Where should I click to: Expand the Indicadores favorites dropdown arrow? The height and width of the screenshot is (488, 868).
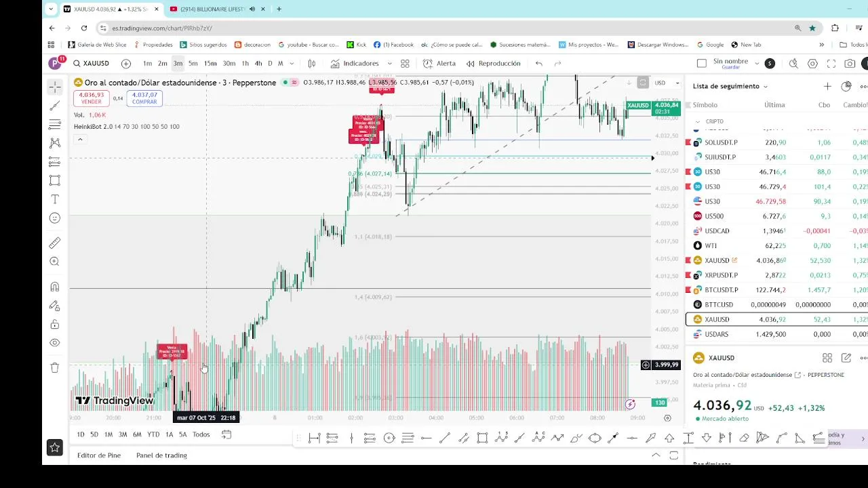389,64
